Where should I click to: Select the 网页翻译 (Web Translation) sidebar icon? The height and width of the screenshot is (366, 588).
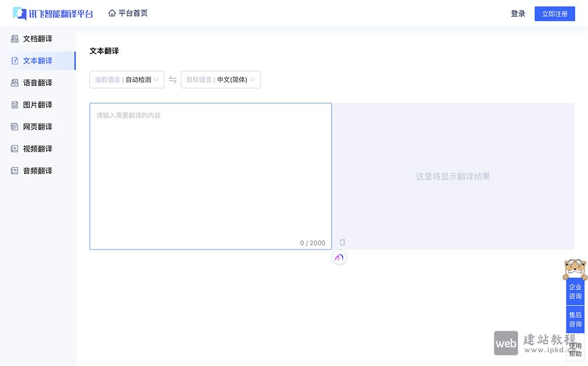15,126
